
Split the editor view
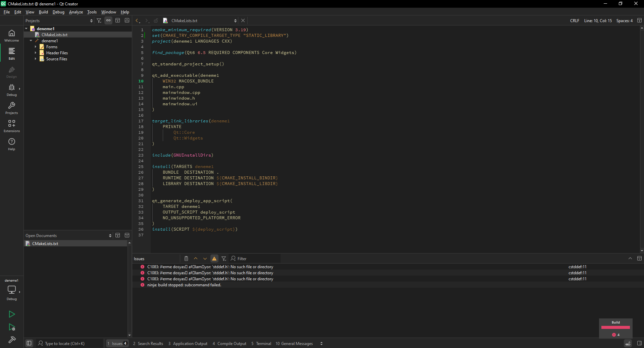tap(639, 20)
